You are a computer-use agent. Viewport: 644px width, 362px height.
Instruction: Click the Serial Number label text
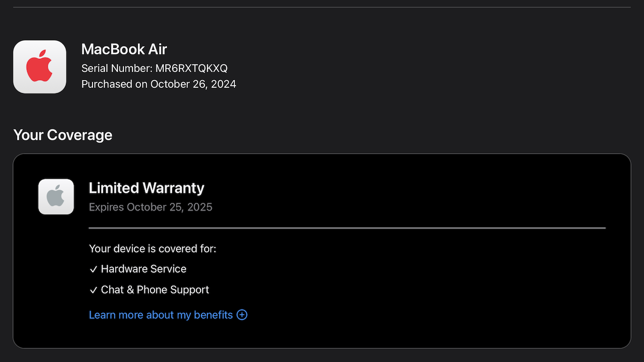[x=117, y=68]
